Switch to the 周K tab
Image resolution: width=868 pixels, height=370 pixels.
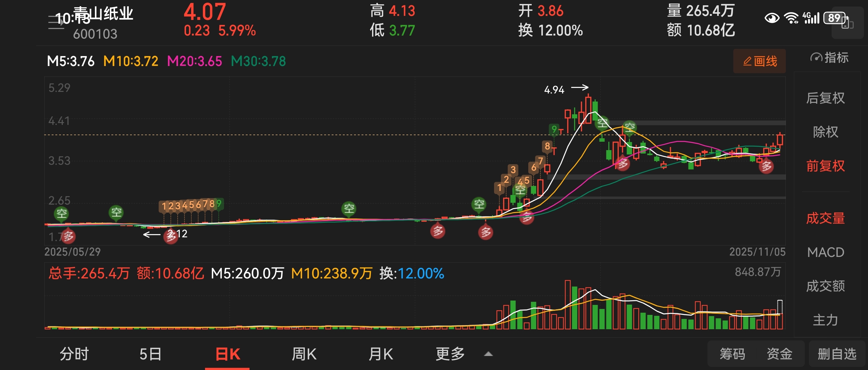coord(304,354)
